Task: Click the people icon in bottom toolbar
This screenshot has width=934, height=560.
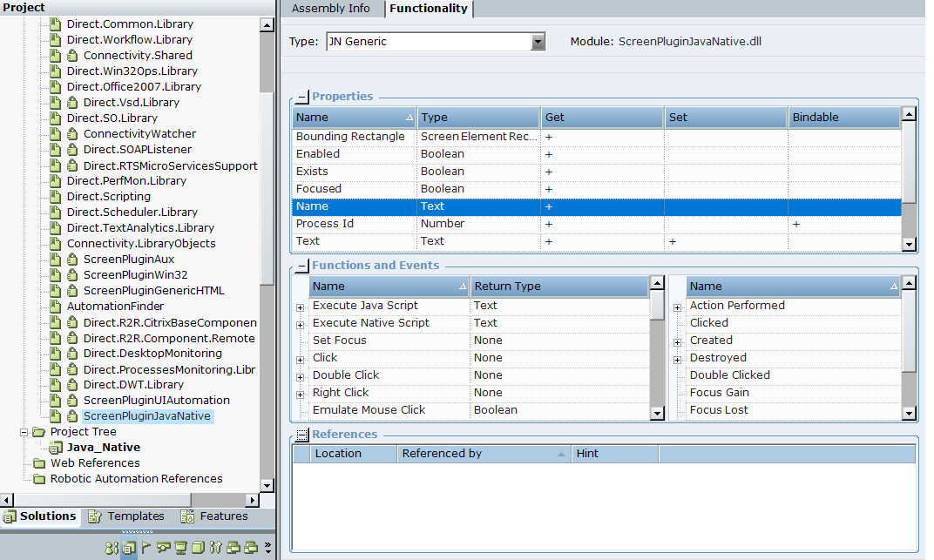Action: [x=111, y=548]
